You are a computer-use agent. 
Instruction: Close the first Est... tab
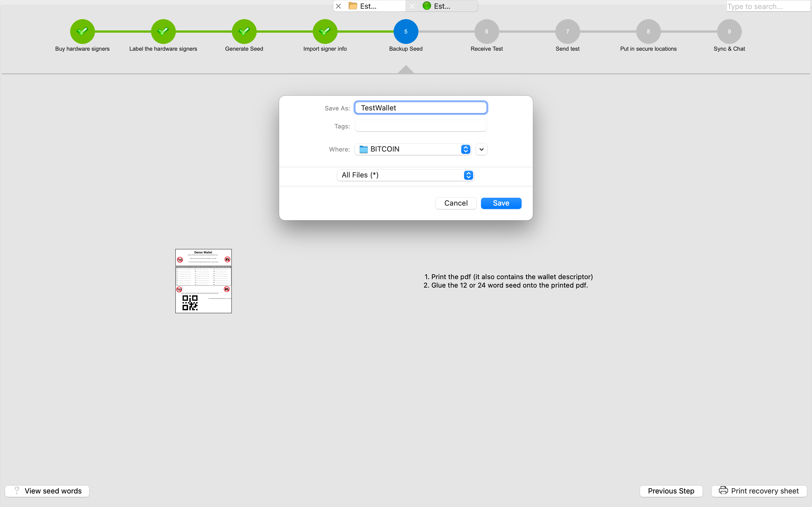[x=338, y=6]
